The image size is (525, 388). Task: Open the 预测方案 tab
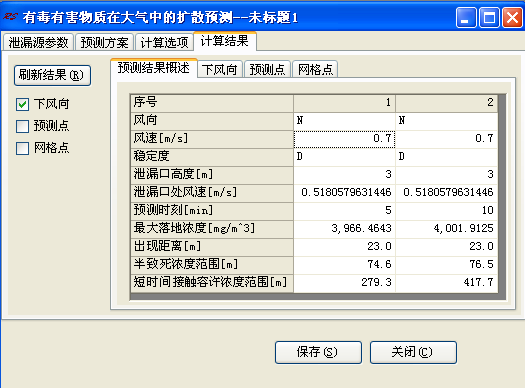104,43
